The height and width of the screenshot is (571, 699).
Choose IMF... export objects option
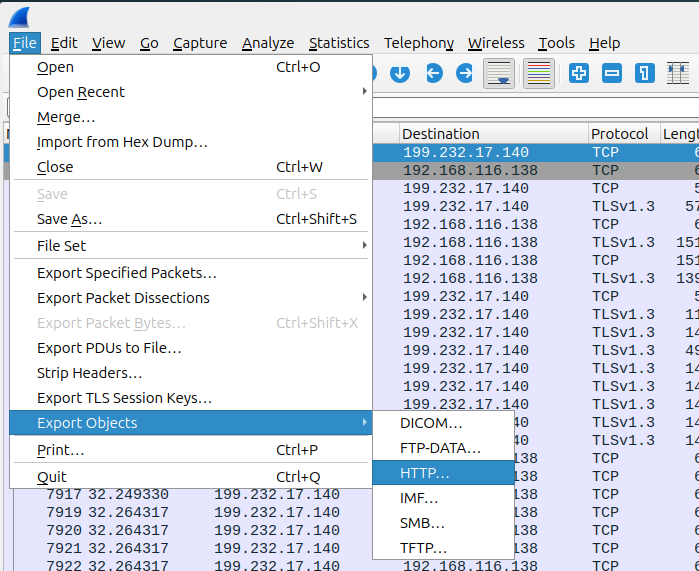click(x=444, y=498)
